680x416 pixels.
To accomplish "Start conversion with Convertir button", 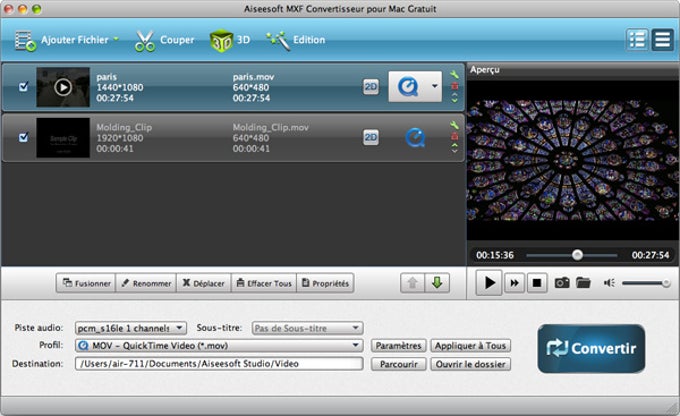I will pos(591,348).
